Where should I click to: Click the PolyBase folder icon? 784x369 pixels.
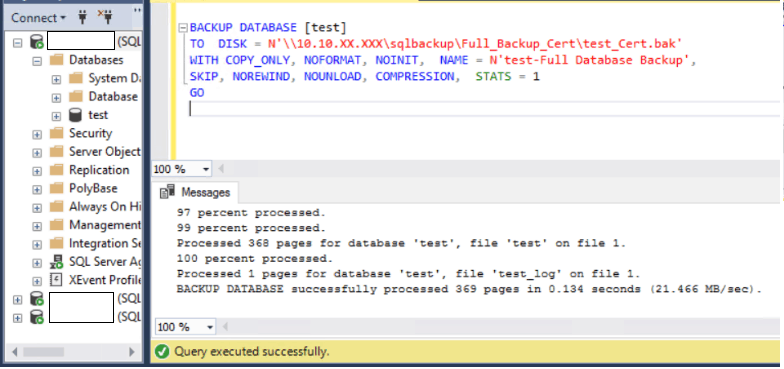click(x=56, y=188)
